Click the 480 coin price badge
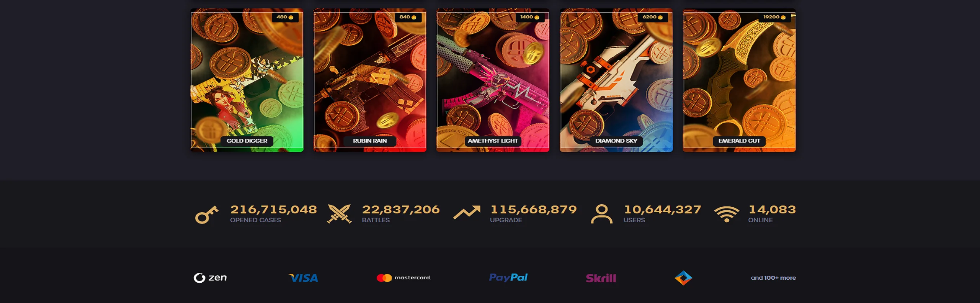 (285, 17)
